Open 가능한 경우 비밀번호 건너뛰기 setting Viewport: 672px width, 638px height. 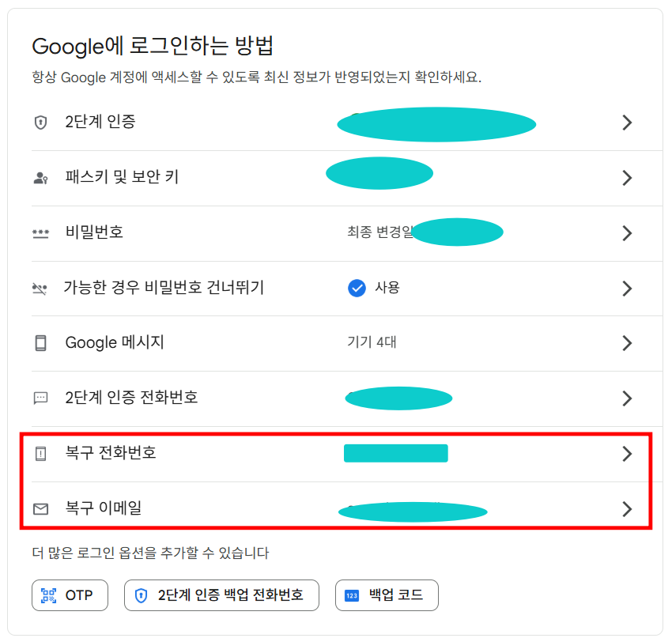click(x=164, y=288)
